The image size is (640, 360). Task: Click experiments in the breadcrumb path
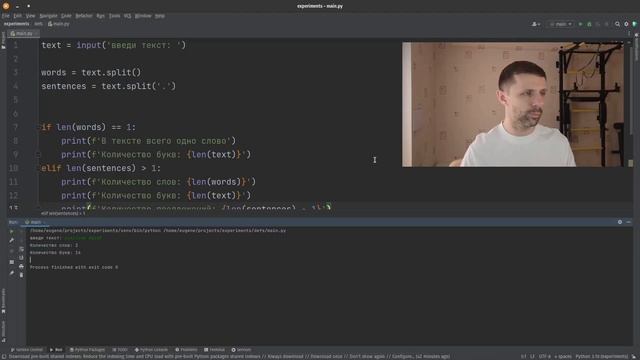[x=16, y=24]
